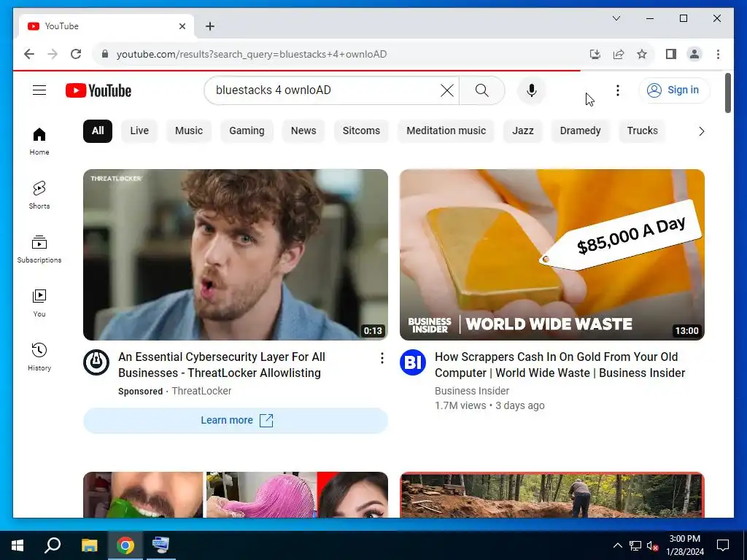Show more filter chips with right arrow
This screenshot has height=560, width=747.
pyautogui.click(x=701, y=131)
